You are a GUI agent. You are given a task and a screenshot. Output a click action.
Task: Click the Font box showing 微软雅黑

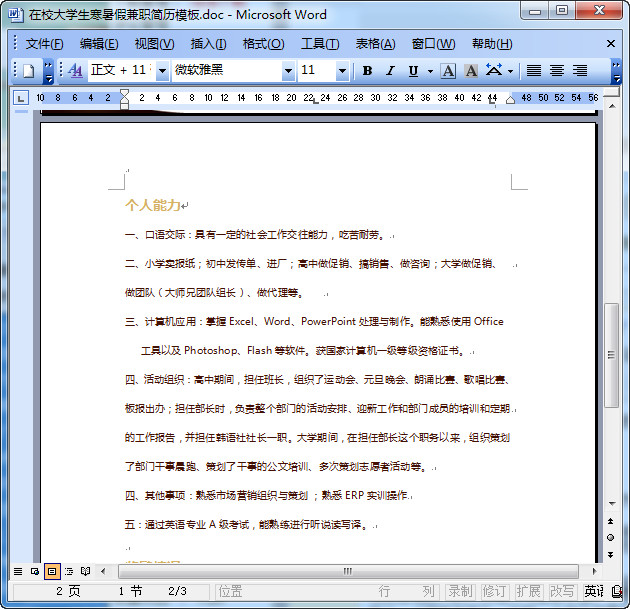pos(227,71)
